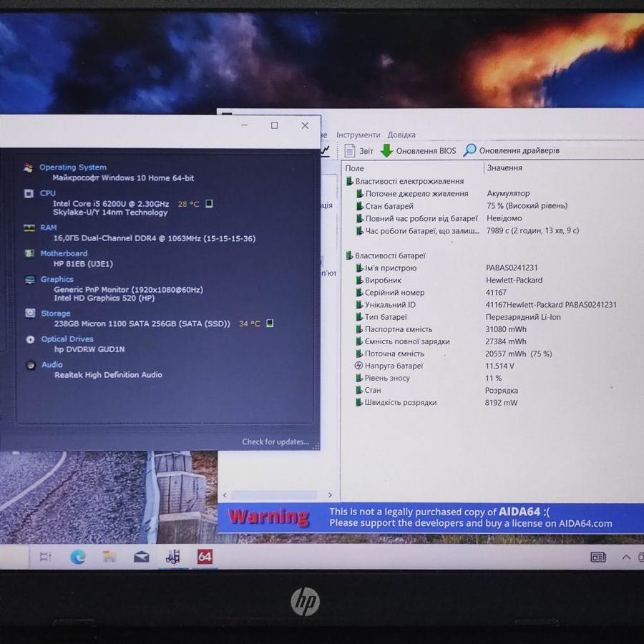Open the Інструменти menu in AIDA64
644x644 pixels.
point(358,135)
